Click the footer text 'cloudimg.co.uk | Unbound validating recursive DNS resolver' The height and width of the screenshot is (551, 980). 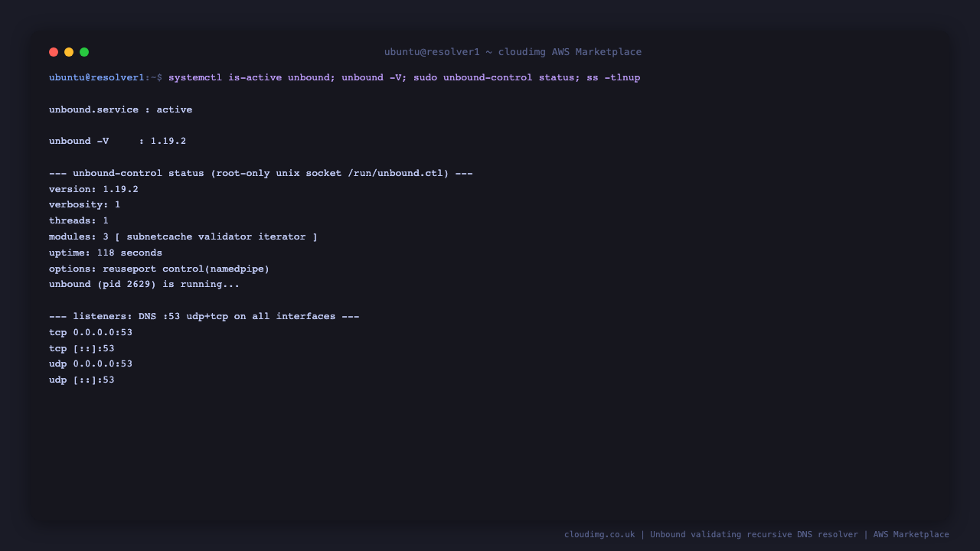point(711,534)
